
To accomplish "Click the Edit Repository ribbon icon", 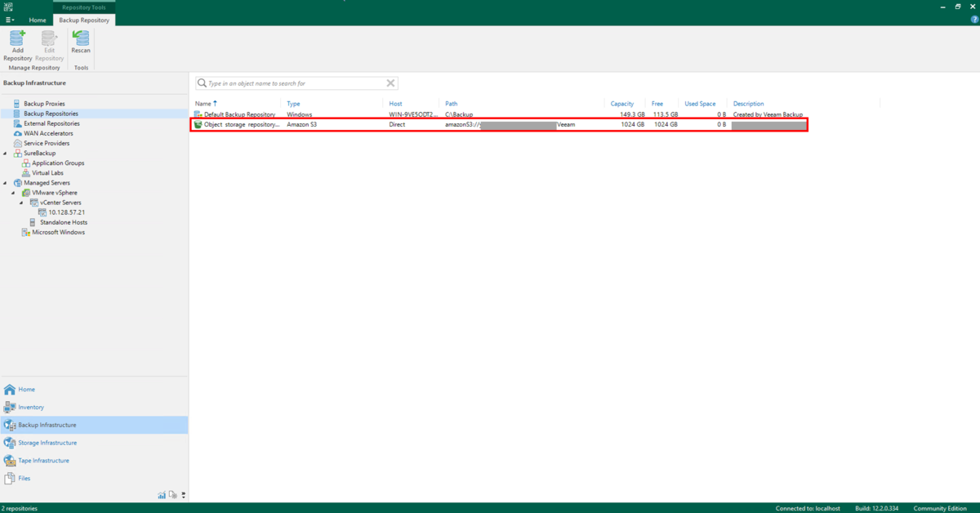I will point(49,38).
